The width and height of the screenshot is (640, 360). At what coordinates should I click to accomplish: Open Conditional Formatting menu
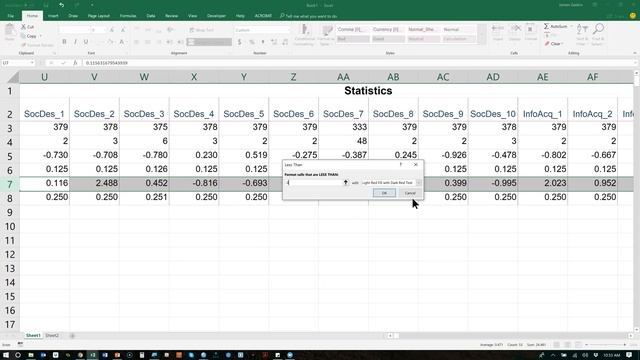tap(304, 35)
